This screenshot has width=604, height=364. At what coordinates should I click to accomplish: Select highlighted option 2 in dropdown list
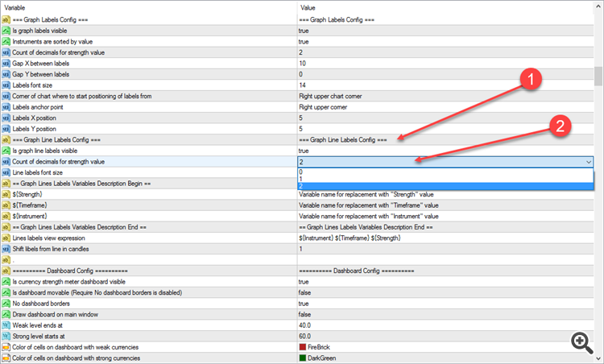click(x=445, y=186)
